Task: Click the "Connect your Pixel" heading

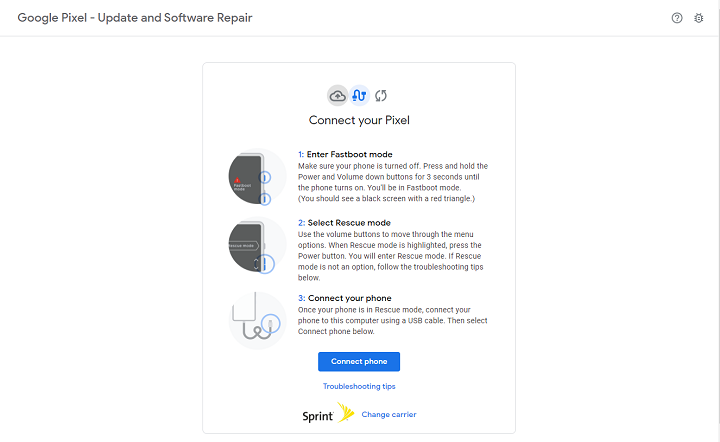Action: pos(359,121)
